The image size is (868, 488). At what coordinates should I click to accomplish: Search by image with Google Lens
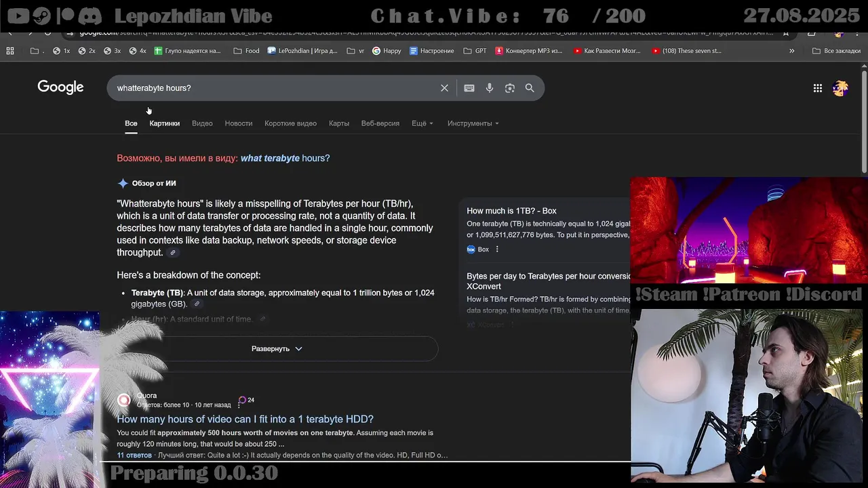[x=510, y=88]
